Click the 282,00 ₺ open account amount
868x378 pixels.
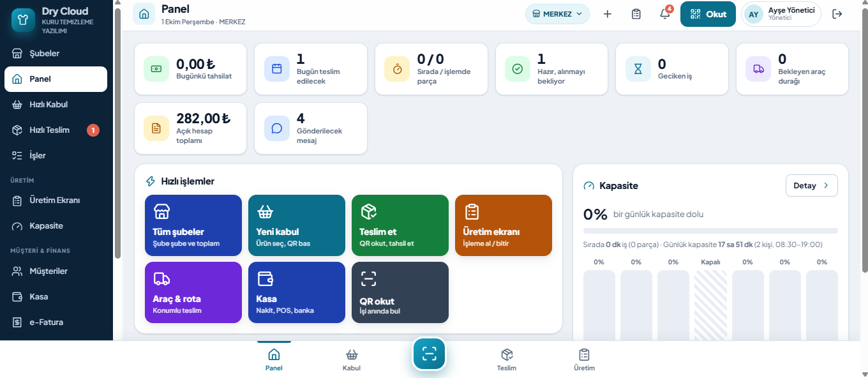(204, 118)
